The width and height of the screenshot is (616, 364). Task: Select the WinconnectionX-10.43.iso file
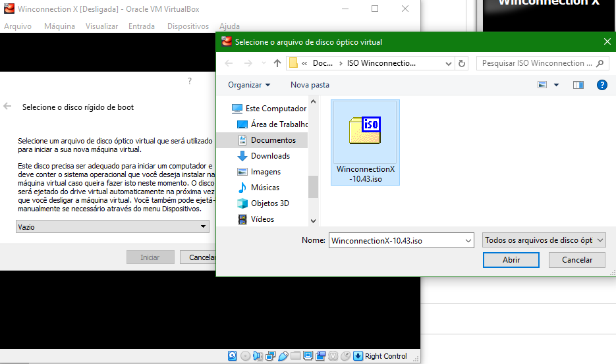click(x=366, y=142)
